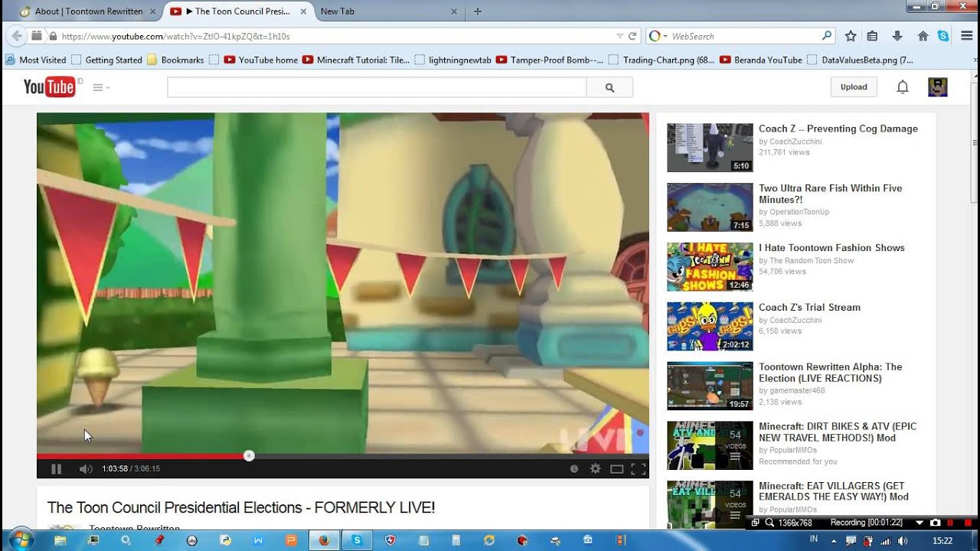Screen dimensions: 980x551
Task: Open the Beranda YouTube bookmark
Action: pos(761,60)
